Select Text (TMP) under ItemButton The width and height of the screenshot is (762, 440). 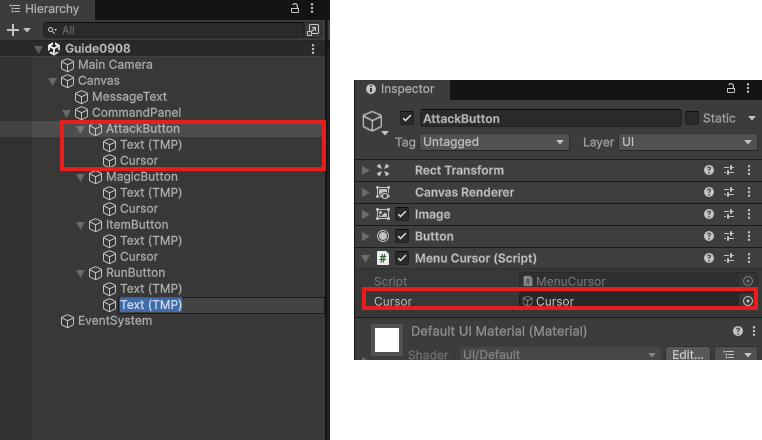151,241
